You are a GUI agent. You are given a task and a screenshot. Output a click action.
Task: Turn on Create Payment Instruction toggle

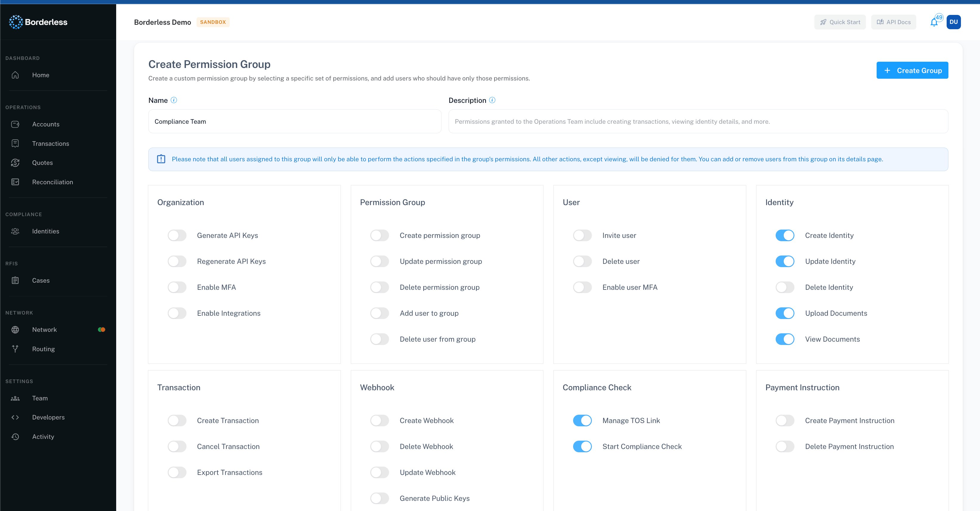(x=785, y=420)
